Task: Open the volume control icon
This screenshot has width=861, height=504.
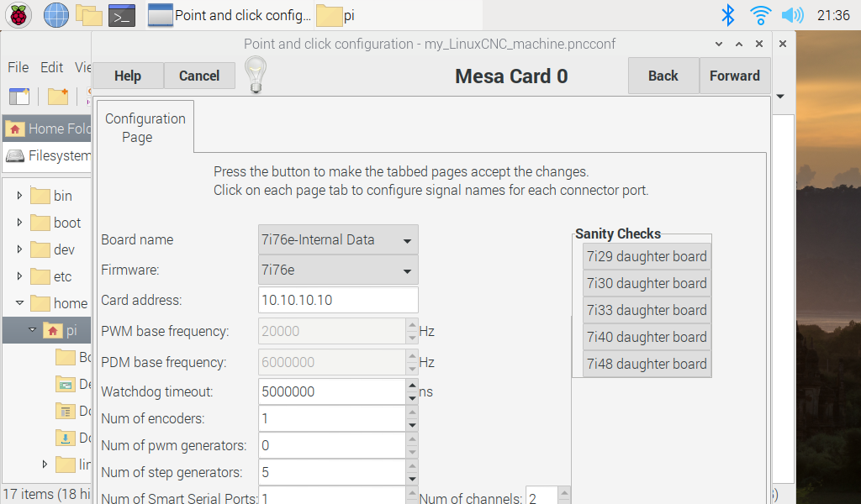Action: tap(792, 15)
